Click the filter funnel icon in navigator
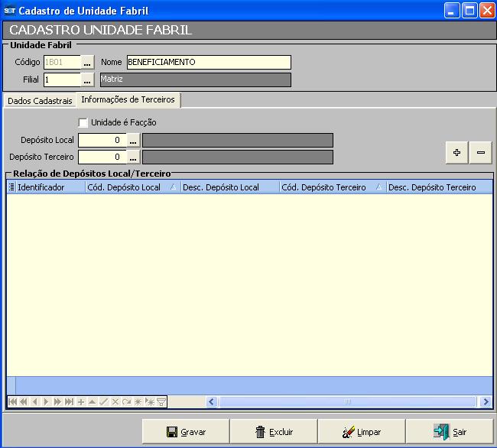 coord(161,402)
